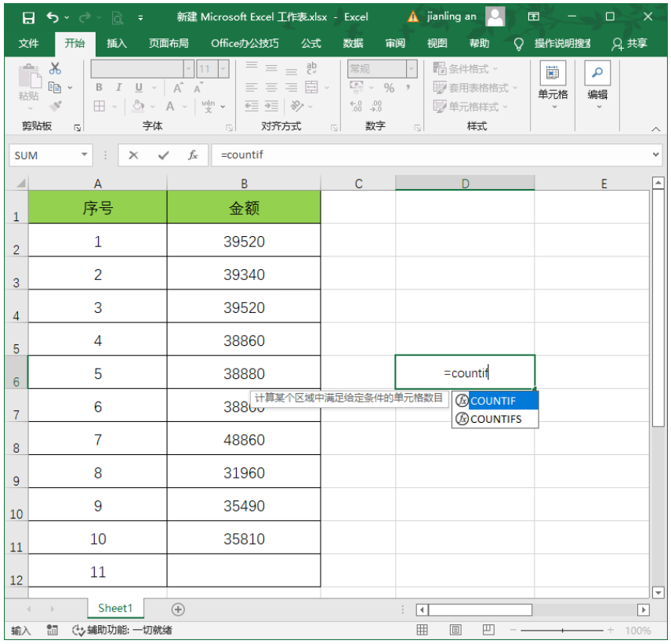Screen dimensions: 671x644
Task: Click the Increase Font Size icon
Action: point(178,88)
